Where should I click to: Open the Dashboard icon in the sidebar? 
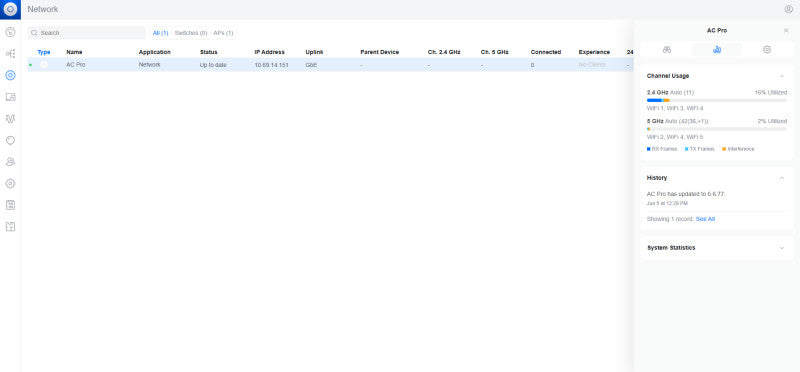click(10, 32)
